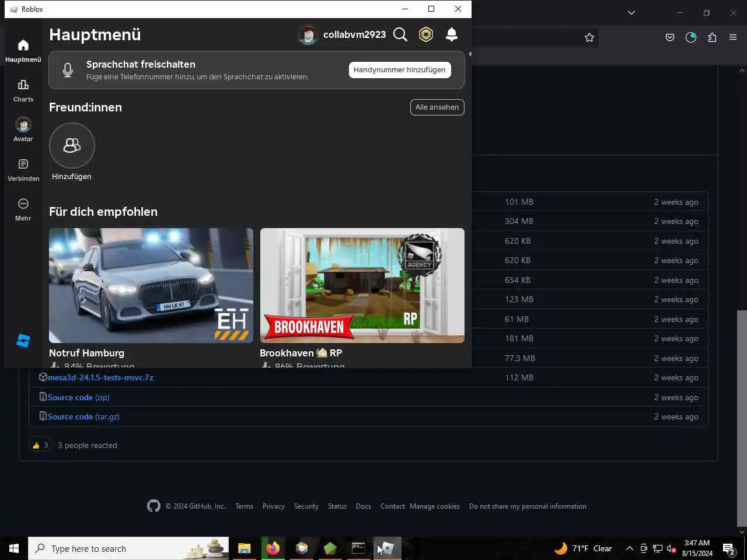Click the microphone Sprachchat icon
The width and height of the screenshot is (747, 560).
point(68,70)
